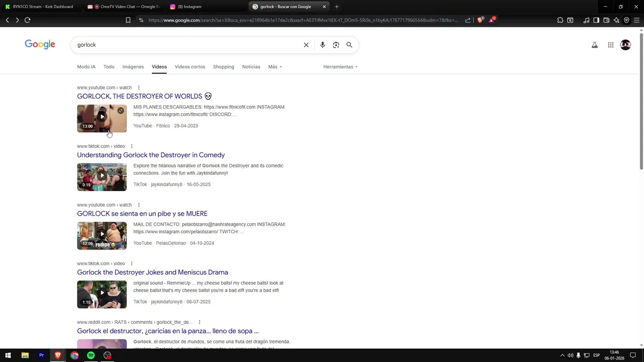Switch to the OmeTV Video Chat tab
The image size is (644, 362).
click(123, 7)
